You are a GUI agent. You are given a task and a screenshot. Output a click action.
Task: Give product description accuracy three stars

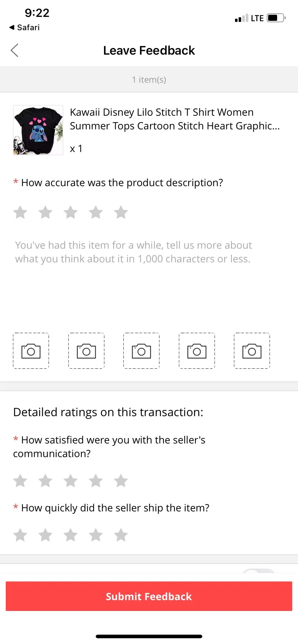point(71,212)
